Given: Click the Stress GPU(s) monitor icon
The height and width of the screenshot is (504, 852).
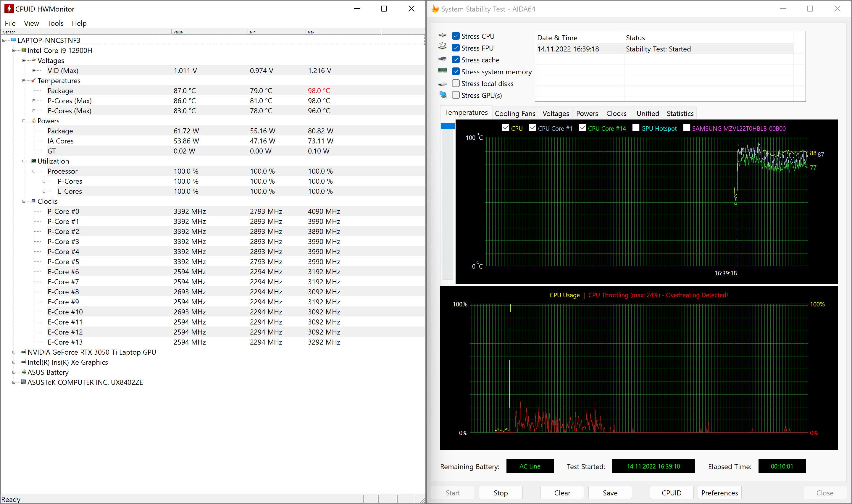Looking at the screenshot, I should (443, 95).
